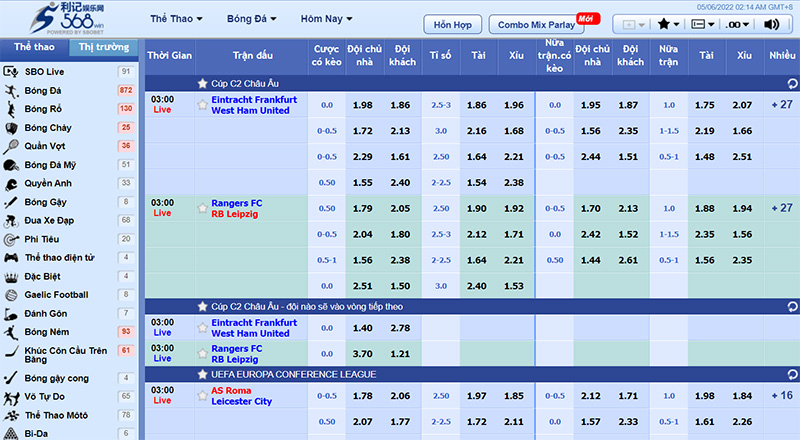This screenshot has width=800, height=440.
Task: Select odds 1.21 for RB Leipzig to advance
Action: 401,353
